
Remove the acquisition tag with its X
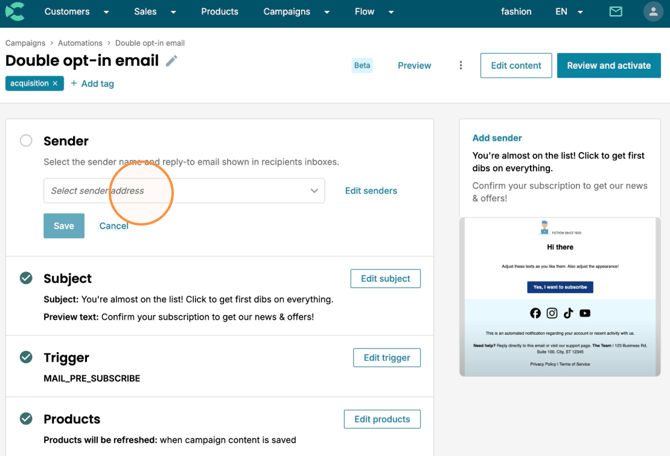coord(55,83)
